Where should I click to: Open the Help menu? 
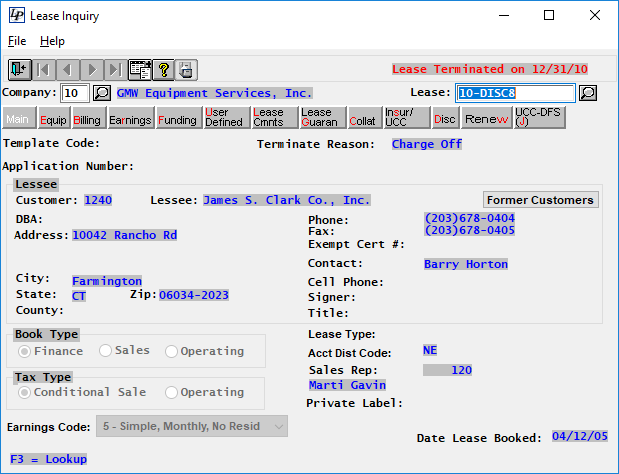click(52, 41)
